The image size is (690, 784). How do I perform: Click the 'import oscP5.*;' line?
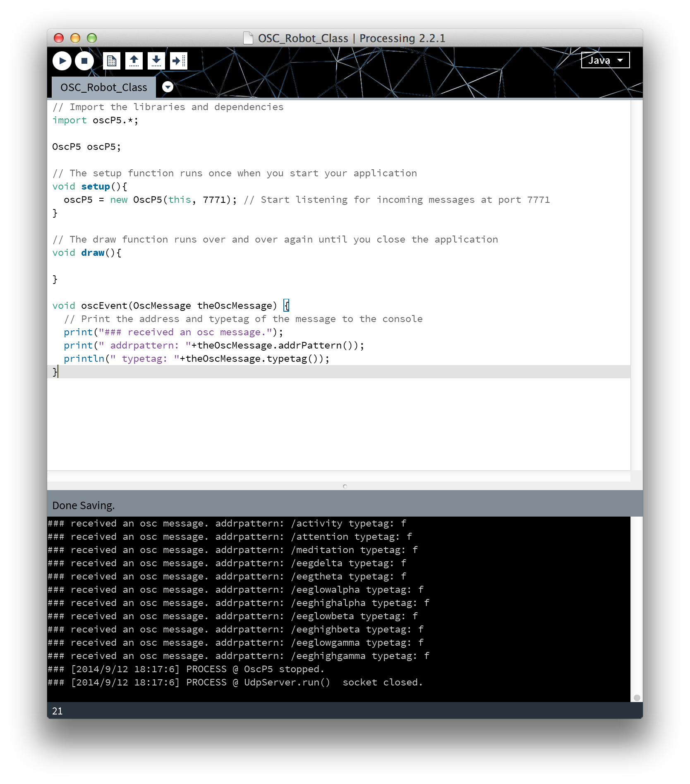[95, 120]
